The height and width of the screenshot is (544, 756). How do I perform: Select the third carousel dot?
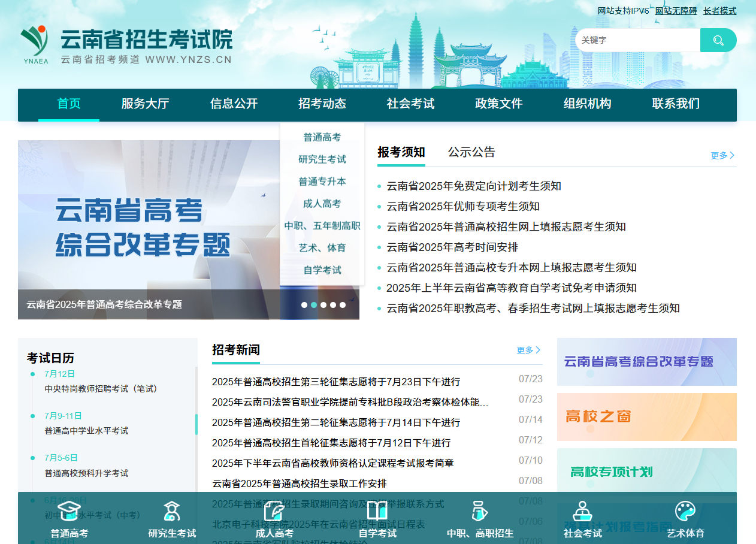tap(323, 305)
